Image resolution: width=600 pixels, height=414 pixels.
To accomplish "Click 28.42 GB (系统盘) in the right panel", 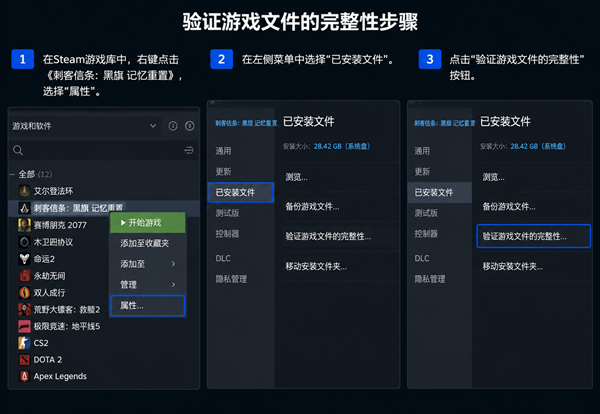I will point(538,146).
